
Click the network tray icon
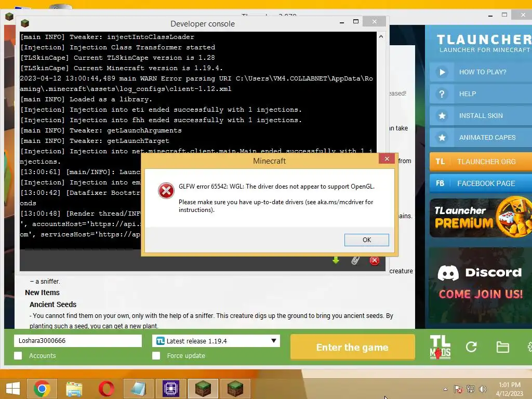pos(471,389)
